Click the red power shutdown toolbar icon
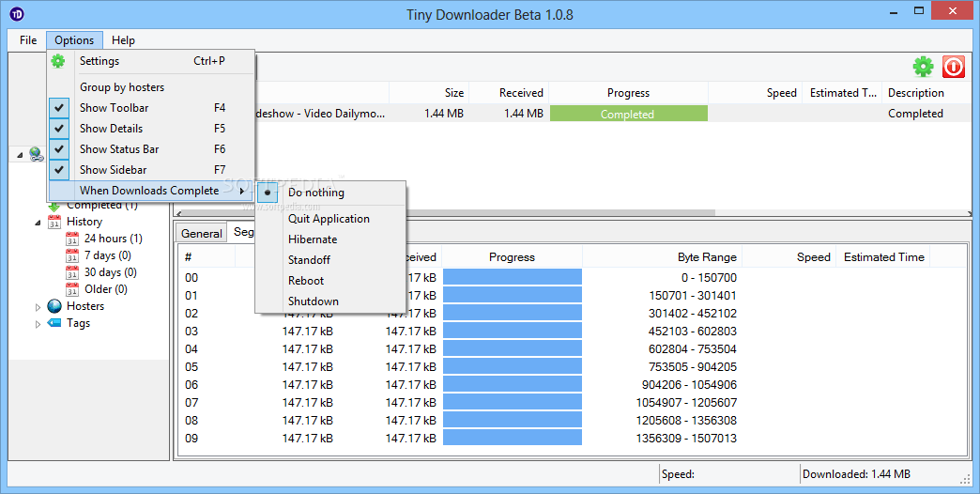 click(953, 67)
